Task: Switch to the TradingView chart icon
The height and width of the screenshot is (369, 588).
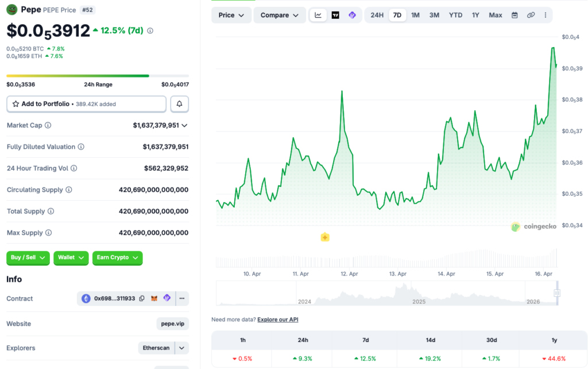Action: 335,15
